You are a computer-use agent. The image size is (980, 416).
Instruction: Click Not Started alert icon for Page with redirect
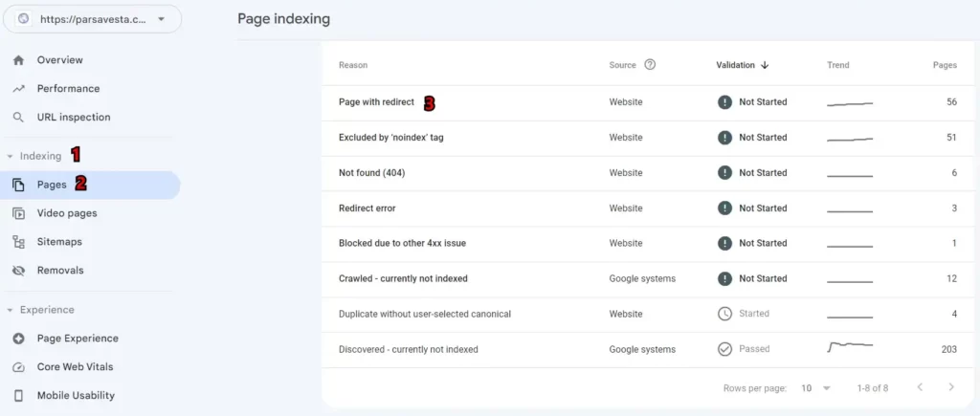(724, 102)
